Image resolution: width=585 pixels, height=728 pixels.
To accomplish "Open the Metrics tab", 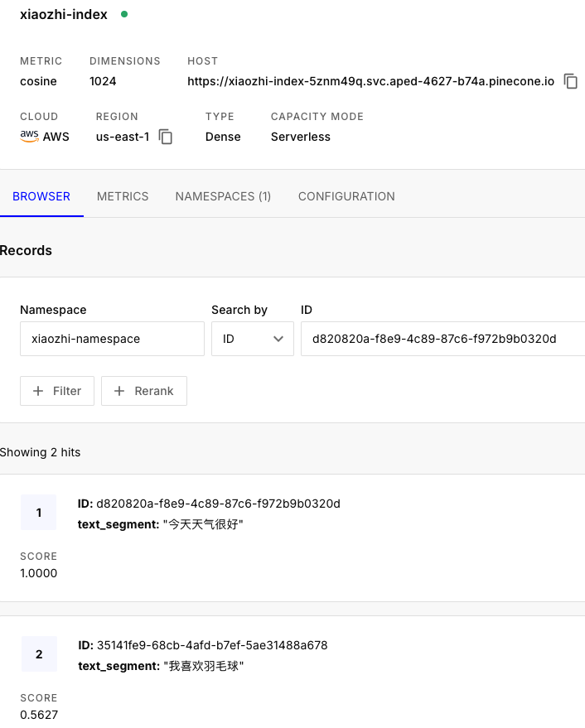I will click(x=123, y=196).
